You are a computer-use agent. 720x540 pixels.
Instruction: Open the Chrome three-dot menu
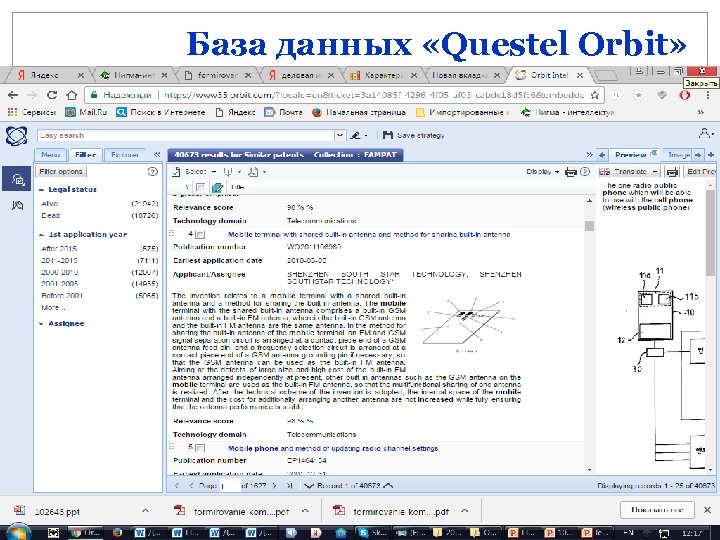708,95
